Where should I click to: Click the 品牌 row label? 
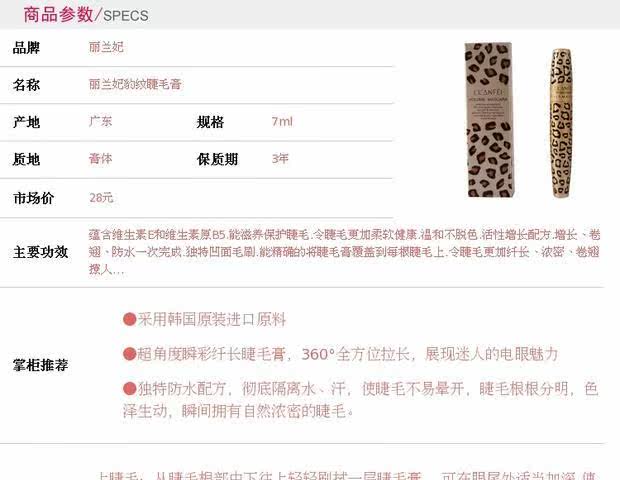(x=26, y=48)
